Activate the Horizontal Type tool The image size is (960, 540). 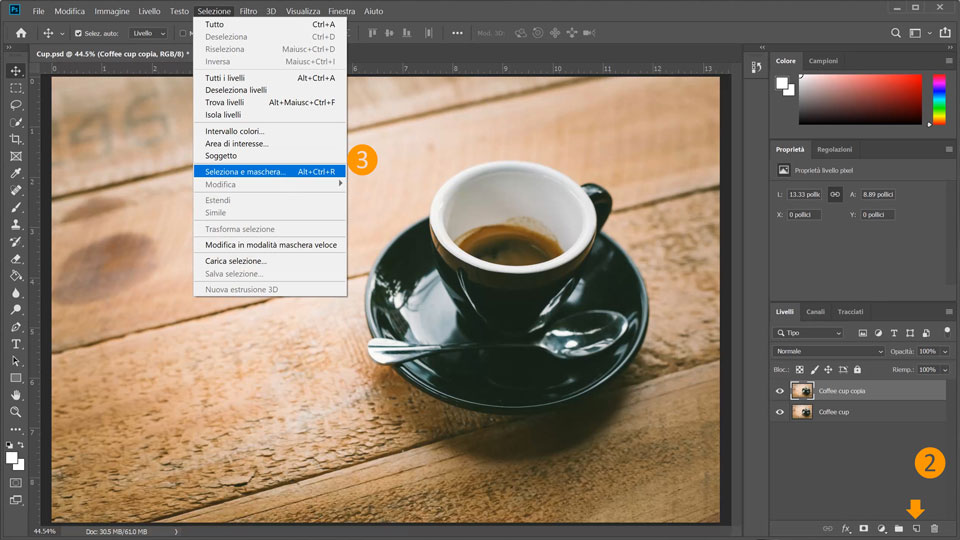click(16, 344)
